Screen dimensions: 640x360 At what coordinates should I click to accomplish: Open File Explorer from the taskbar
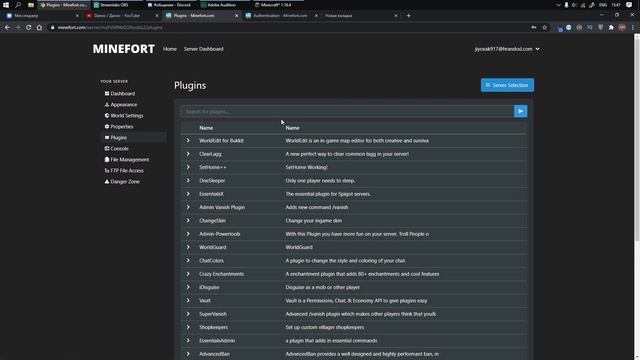point(31,5)
